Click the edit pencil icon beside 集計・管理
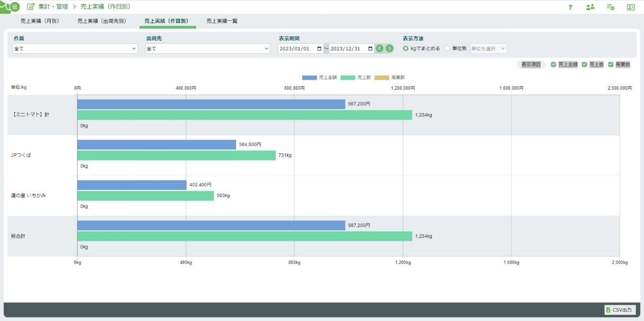Viewport: 644px width, 321px height. [31, 7]
